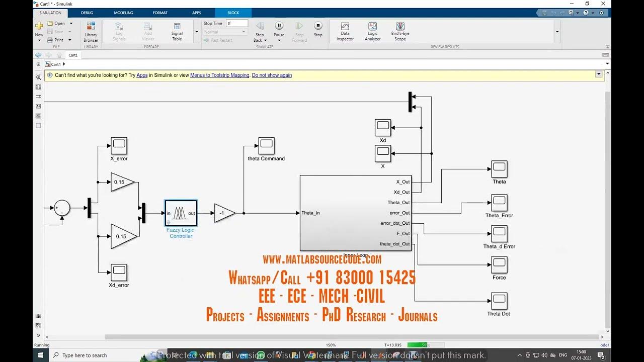The image size is (644, 362).
Task: Open the Signal Table
Action: (177, 32)
